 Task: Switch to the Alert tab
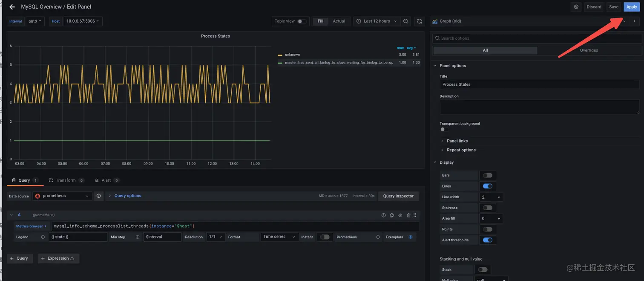107,180
